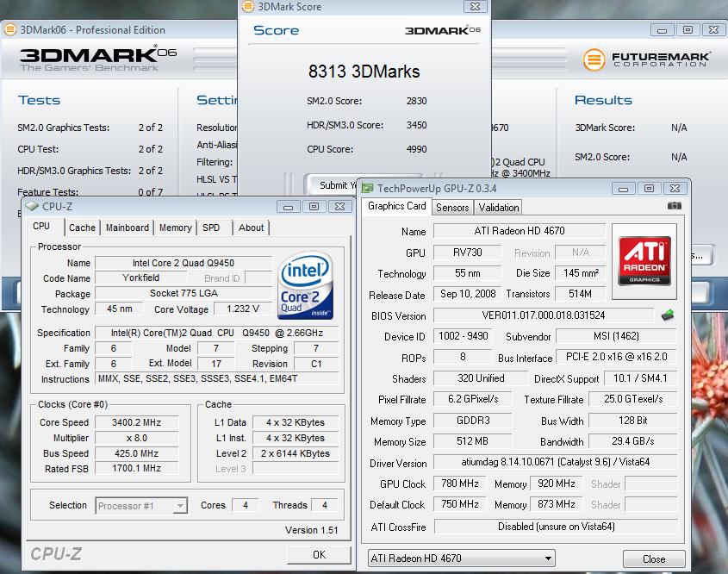Select the CPU tab in CPU-Z

(41, 226)
